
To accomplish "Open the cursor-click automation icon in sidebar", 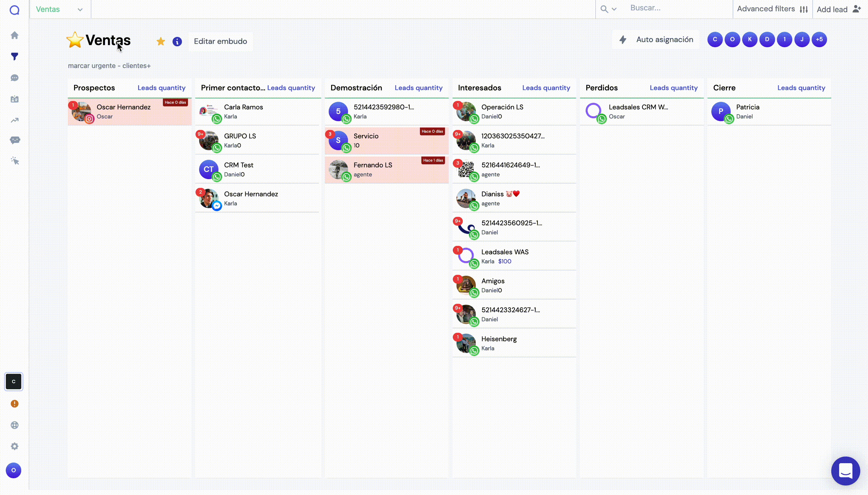I will [15, 161].
